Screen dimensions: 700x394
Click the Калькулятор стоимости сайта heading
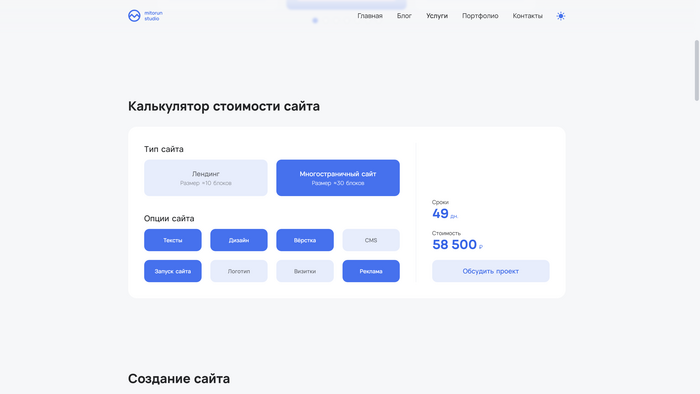(x=224, y=107)
